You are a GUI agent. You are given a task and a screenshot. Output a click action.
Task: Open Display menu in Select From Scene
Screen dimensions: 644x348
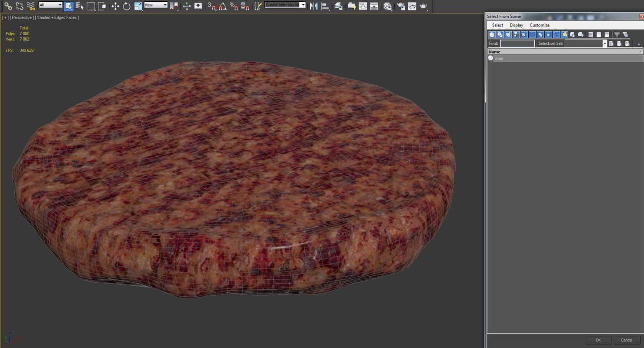tap(517, 25)
